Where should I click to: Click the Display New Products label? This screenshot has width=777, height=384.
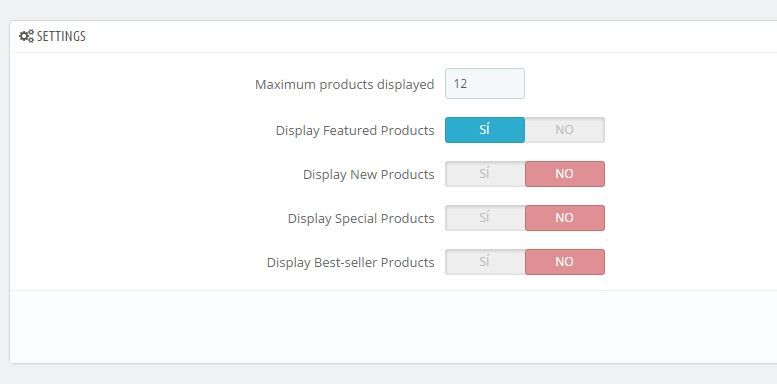click(369, 174)
